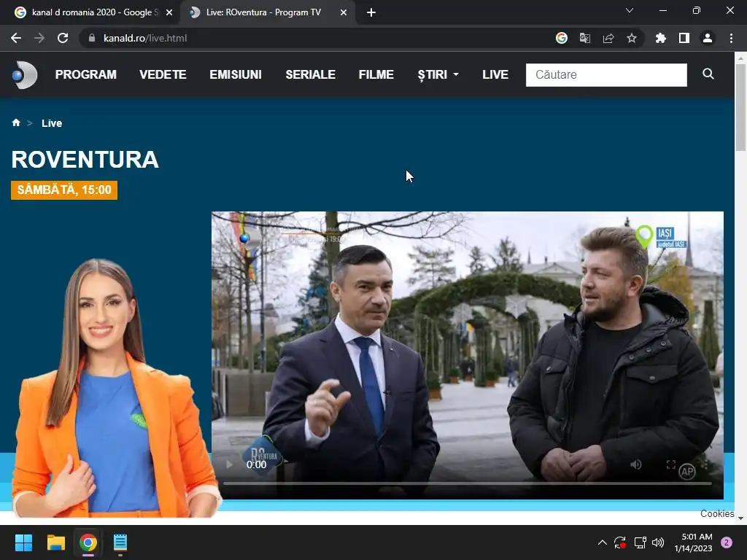Click the AP badge in the player
The height and width of the screenshot is (560, 747).
click(x=687, y=472)
